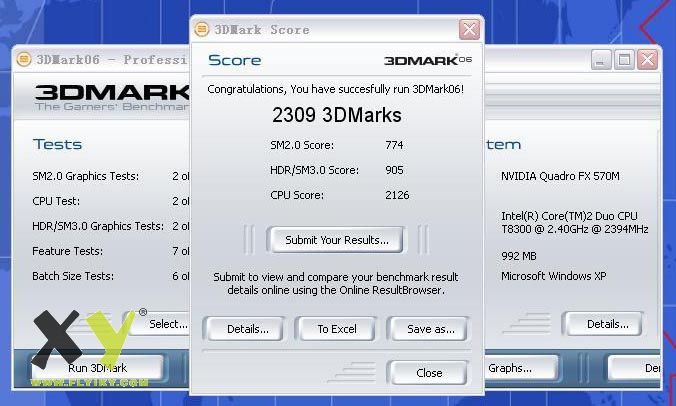Click Intel(R) Core(TM)2 Duo CPU text
Image resolution: width=676 pixels, height=406 pixels.
(569, 216)
